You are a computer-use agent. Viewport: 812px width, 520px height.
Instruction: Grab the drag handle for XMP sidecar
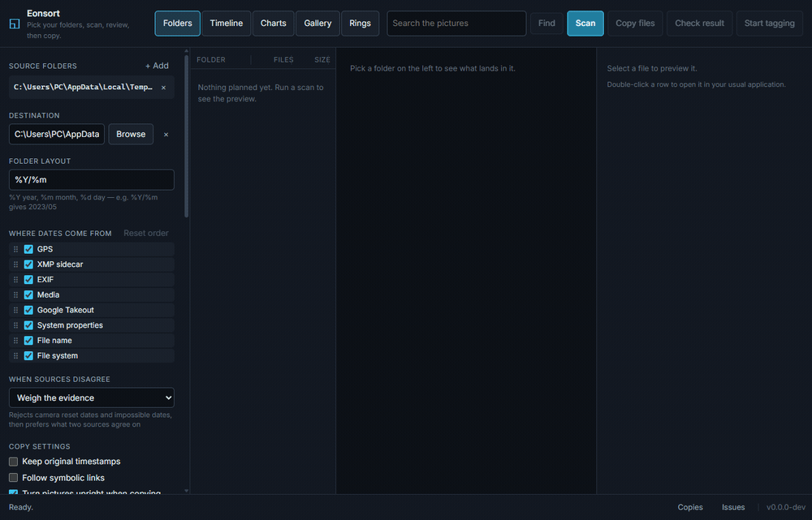point(15,264)
